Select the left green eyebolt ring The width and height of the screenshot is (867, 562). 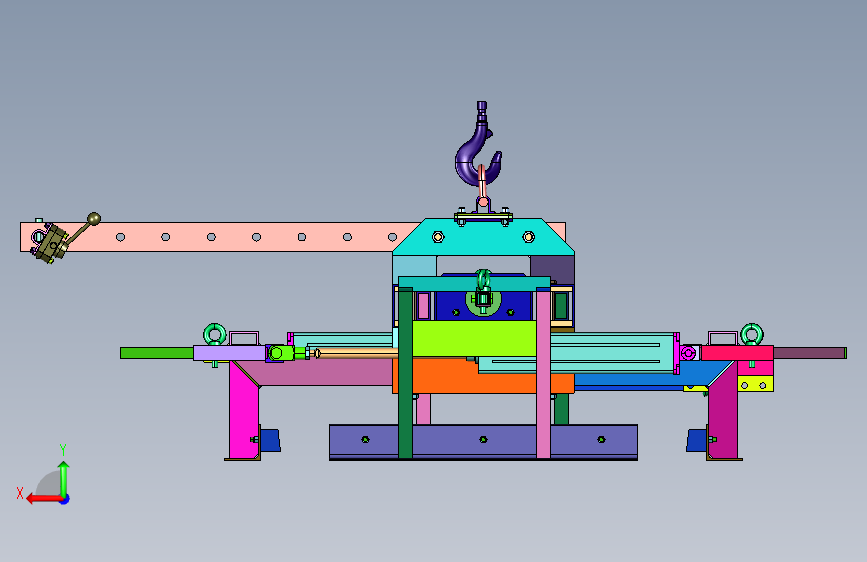pos(215,334)
